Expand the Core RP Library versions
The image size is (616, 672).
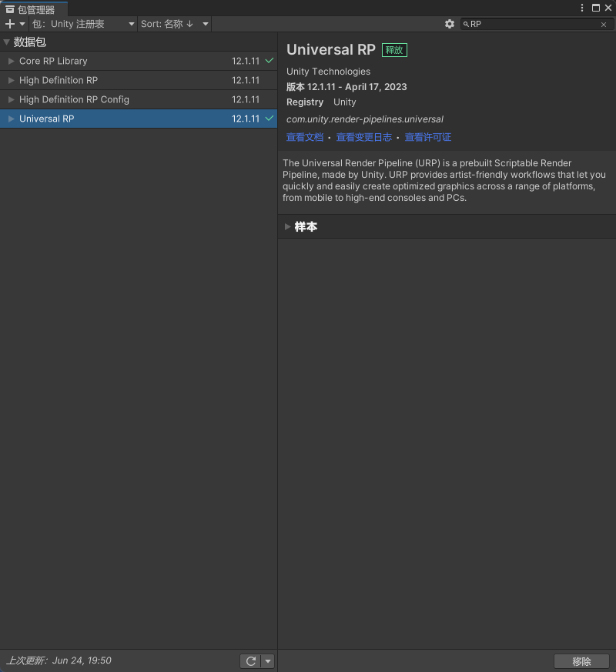click(11, 62)
